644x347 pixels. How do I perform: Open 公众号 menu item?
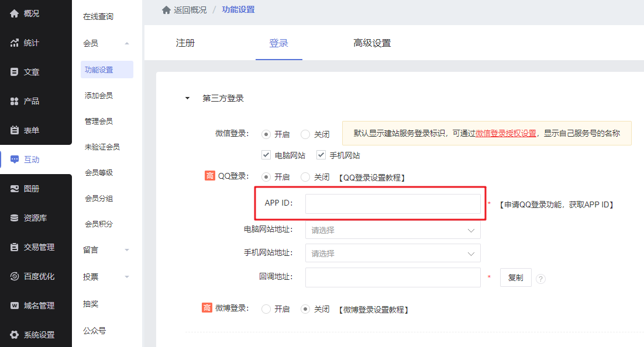pos(94,331)
